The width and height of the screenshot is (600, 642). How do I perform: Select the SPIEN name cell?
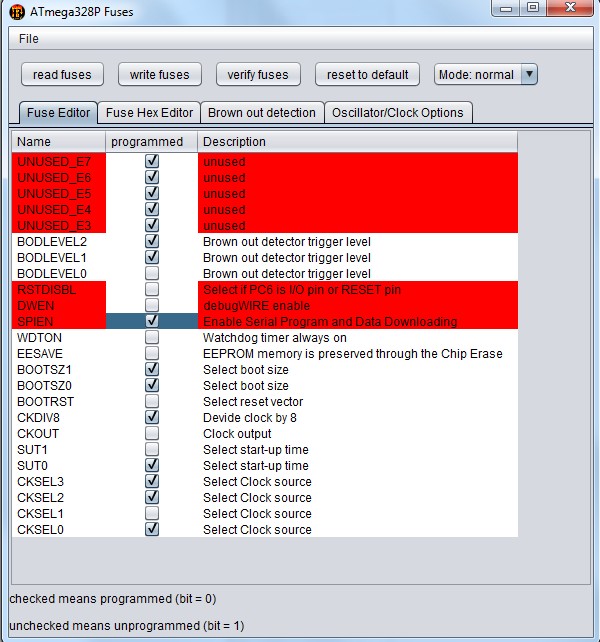coord(59,321)
